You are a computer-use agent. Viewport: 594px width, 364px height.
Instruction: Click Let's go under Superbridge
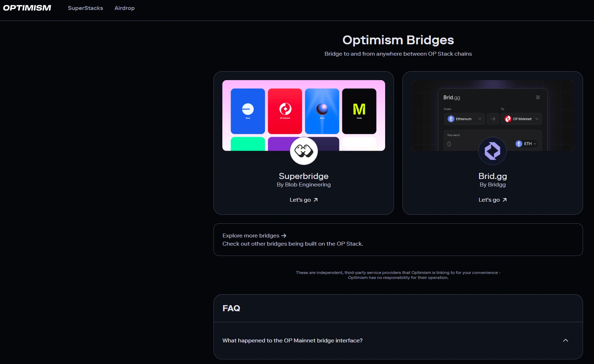click(x=304, y=200)
